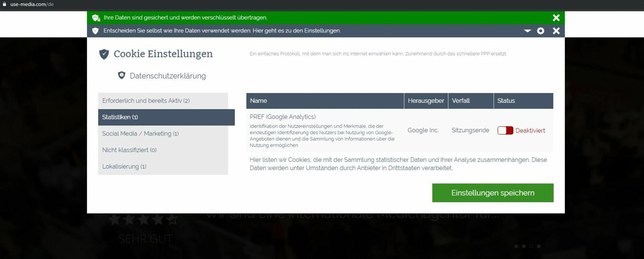Click the shield icon beside Entscheiden Sie text
This screenshot has height=259, width=644.
95,31
